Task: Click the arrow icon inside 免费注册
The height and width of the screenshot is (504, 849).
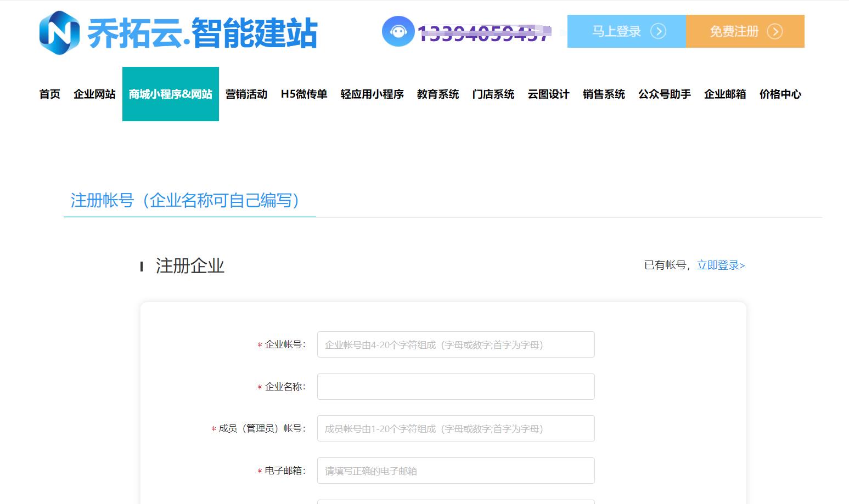Action: coord(775,32)
